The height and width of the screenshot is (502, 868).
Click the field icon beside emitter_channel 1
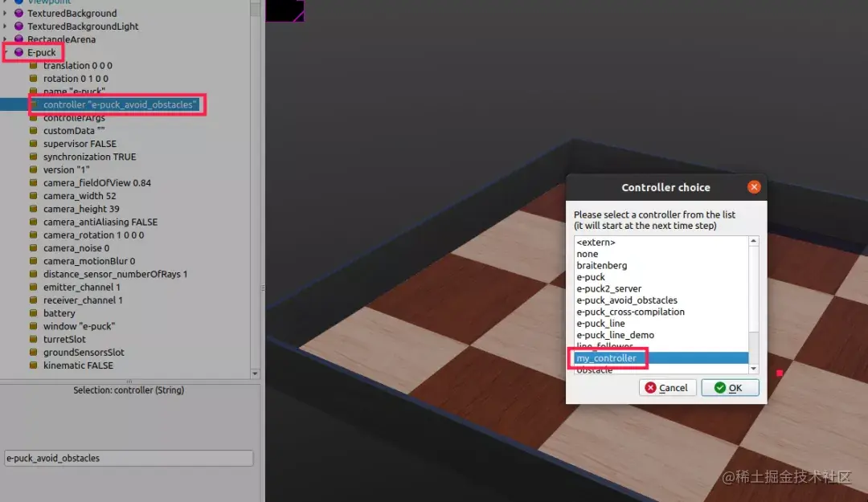pos(33,288)
